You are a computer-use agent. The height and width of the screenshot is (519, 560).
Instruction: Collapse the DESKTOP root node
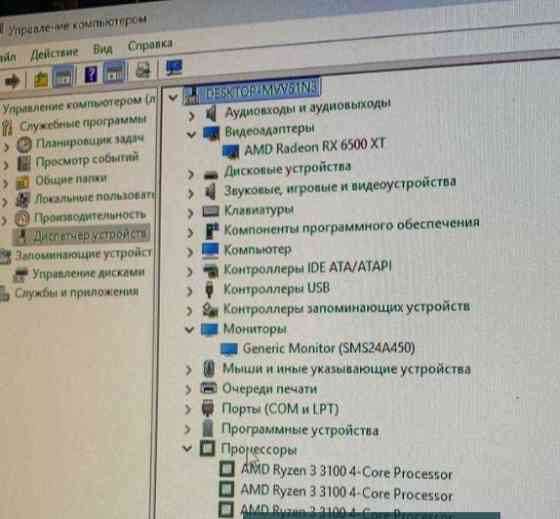tap(173, 97)
